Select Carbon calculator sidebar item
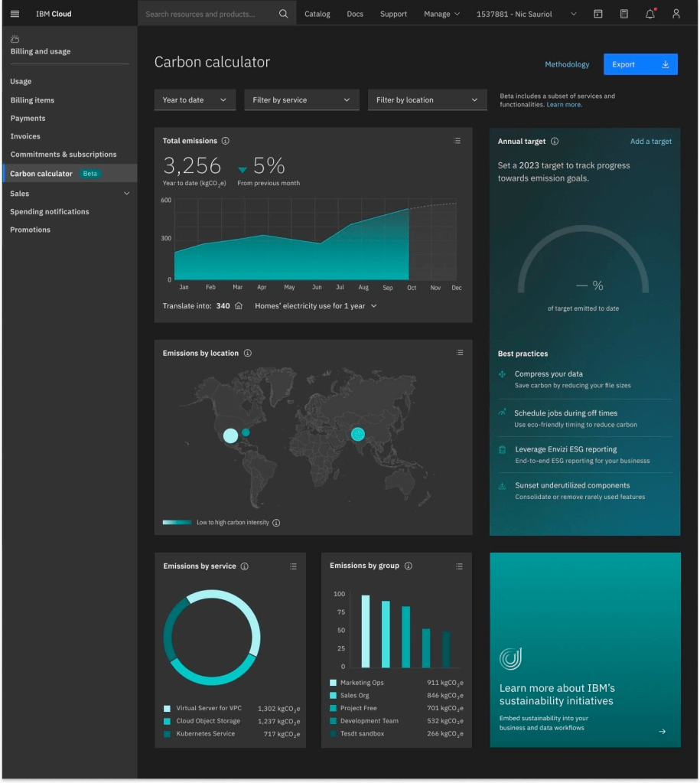 click(x=70, y=173)
